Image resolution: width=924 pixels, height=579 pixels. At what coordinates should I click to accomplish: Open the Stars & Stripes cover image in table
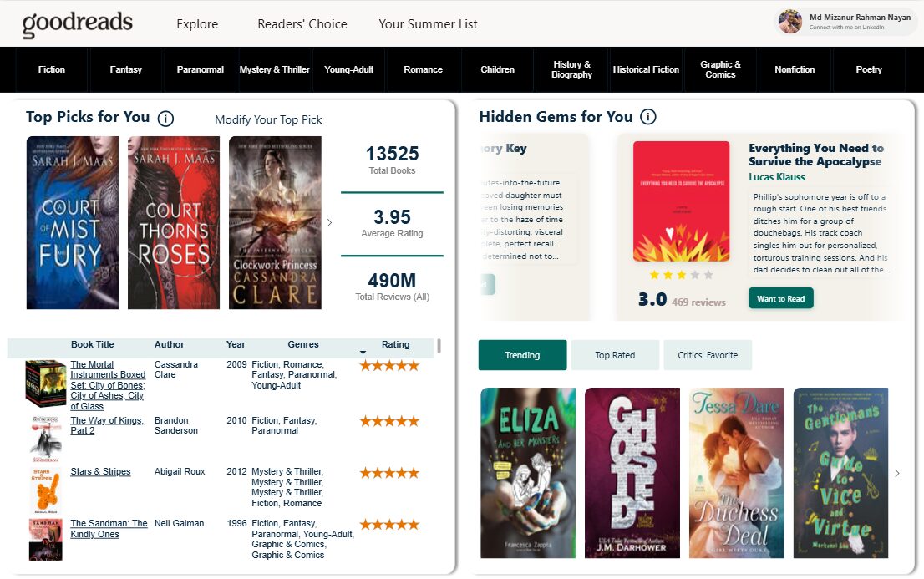tap(43, 489)
